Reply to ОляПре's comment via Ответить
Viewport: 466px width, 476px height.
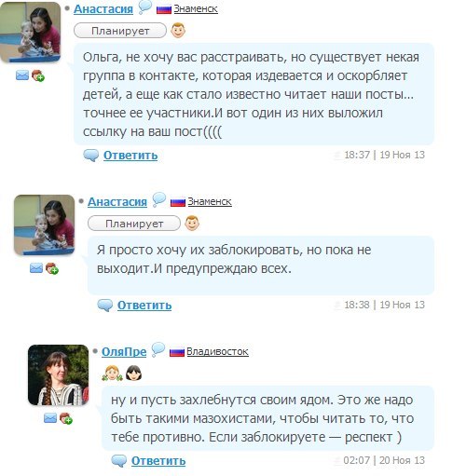click(x=158, y=461)
